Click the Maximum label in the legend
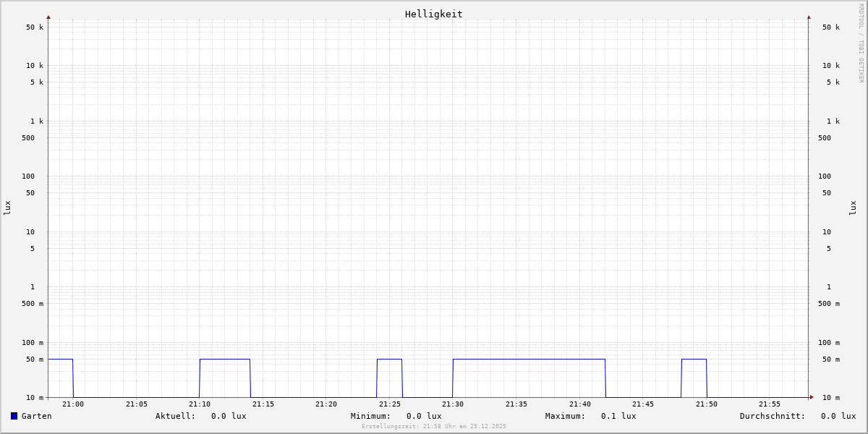 point(566,416)
